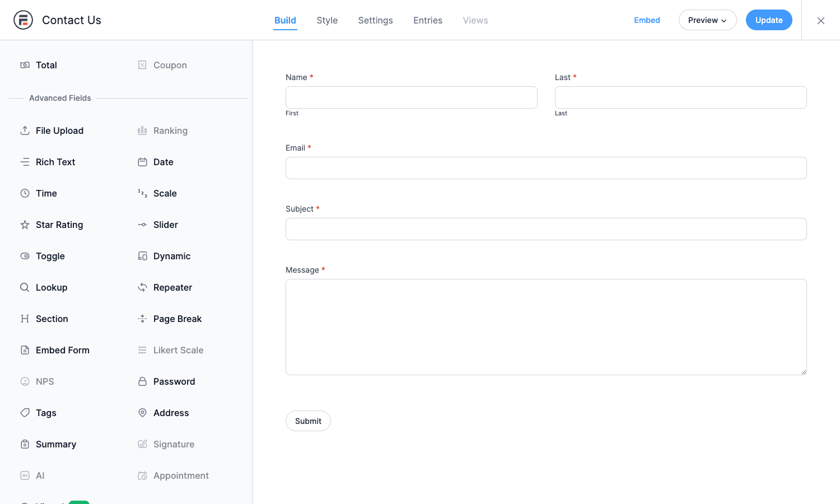Viewport: 840px width, 504px height.
Task: Add the Summary field icon
Action: [25, 444]
